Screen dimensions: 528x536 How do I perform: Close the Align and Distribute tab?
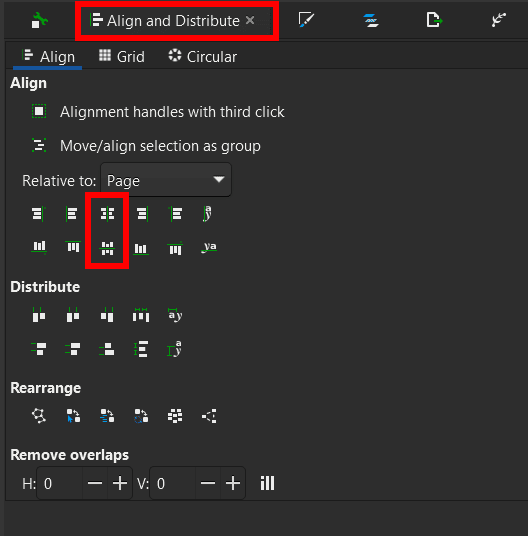pyautogui.click(x=250, y=20)
